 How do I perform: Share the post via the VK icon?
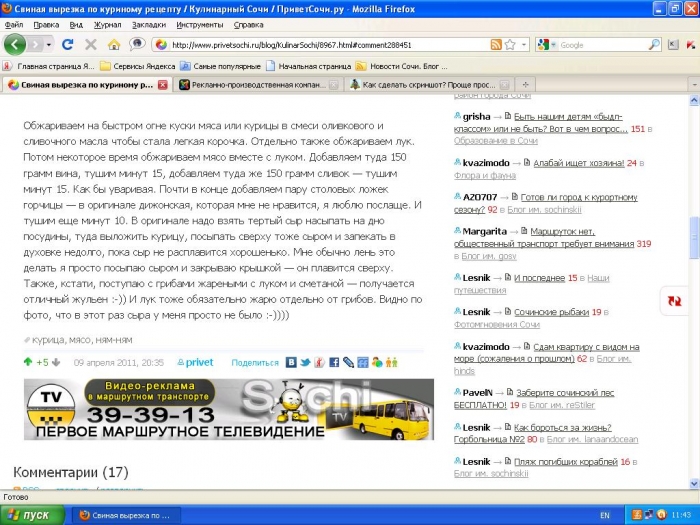point(291,362)
